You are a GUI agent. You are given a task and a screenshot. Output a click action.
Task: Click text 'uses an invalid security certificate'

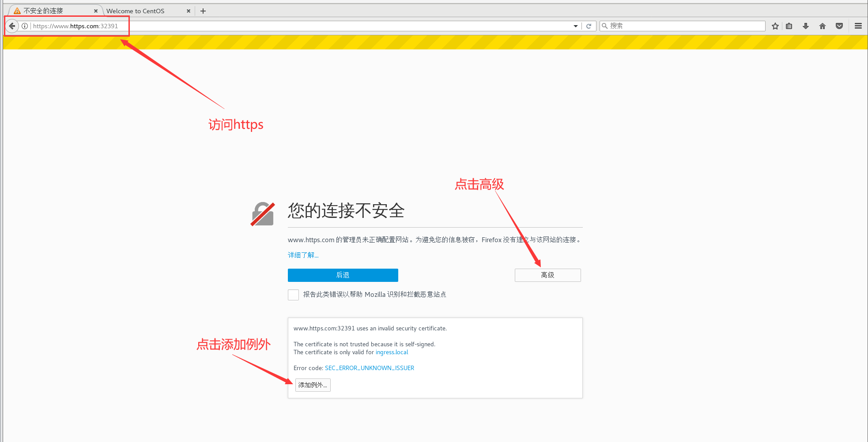[402, 328]
